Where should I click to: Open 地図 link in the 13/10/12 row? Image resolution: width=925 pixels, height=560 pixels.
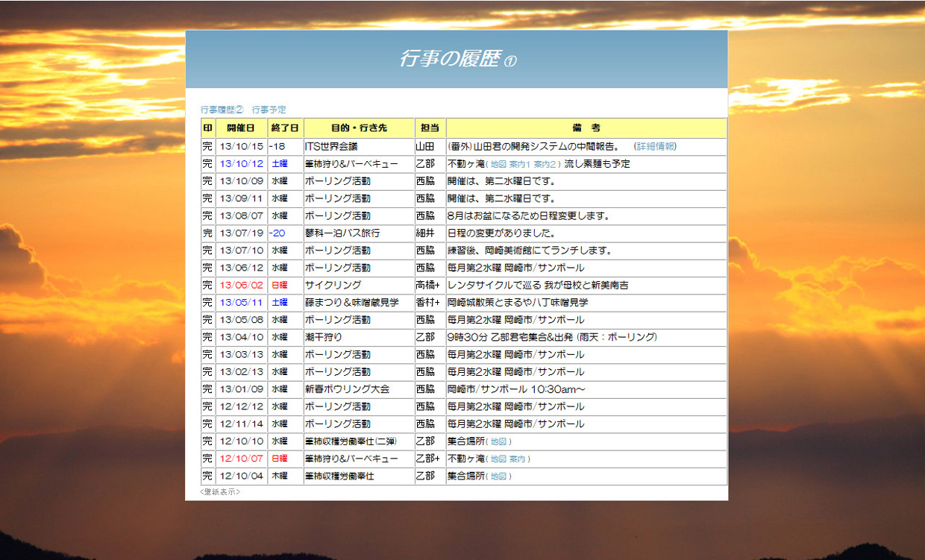tap(498, 164)
